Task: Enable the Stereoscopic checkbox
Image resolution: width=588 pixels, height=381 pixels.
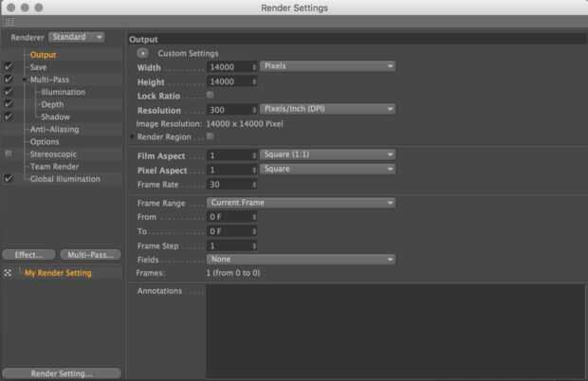Action: (x=9, y=154)
